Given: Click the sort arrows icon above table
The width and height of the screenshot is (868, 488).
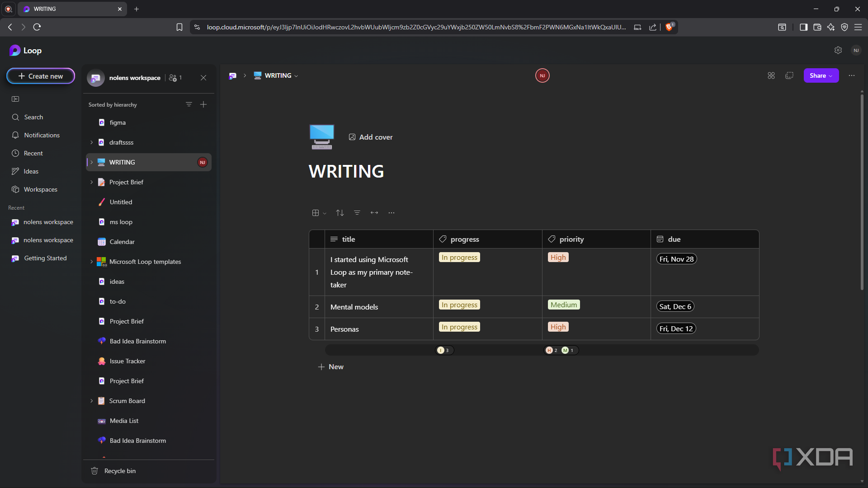Looking at the screenshot, I should coord(340,213).
